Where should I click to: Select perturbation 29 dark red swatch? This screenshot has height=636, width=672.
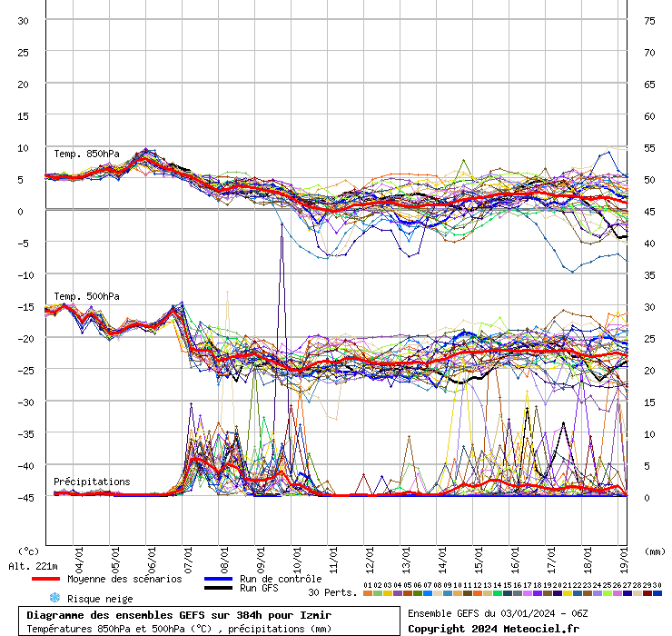(647, 593)
